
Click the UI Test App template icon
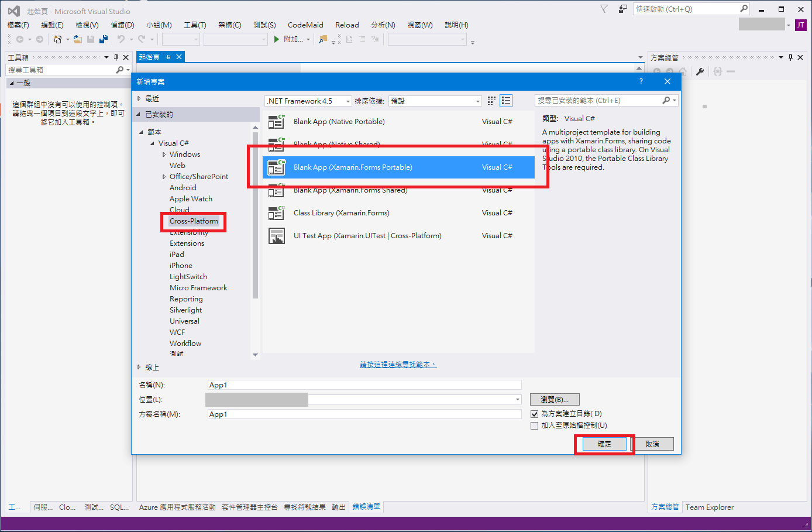(276, 236)
